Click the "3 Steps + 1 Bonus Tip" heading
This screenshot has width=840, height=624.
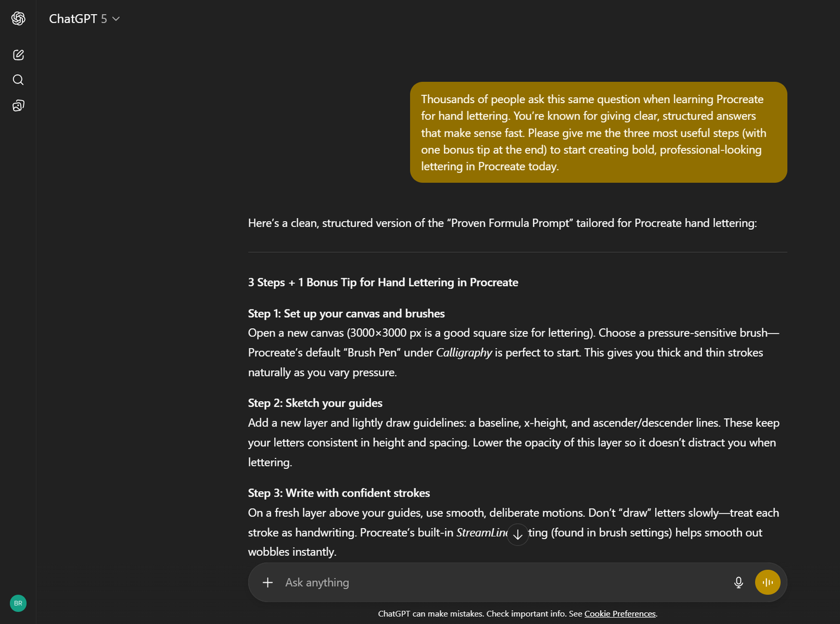click(x=383, y=282)
